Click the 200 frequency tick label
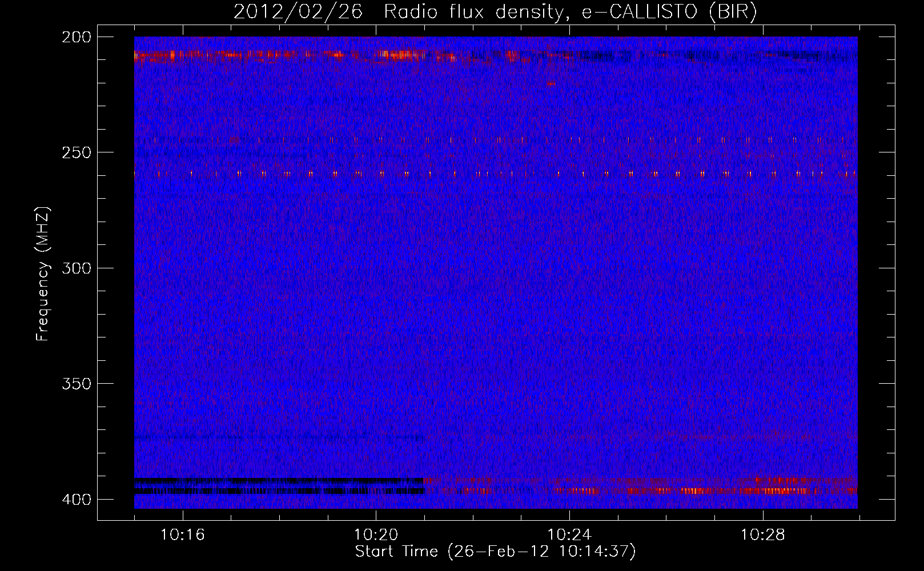The image size is (924, 571). pos(77,37)
